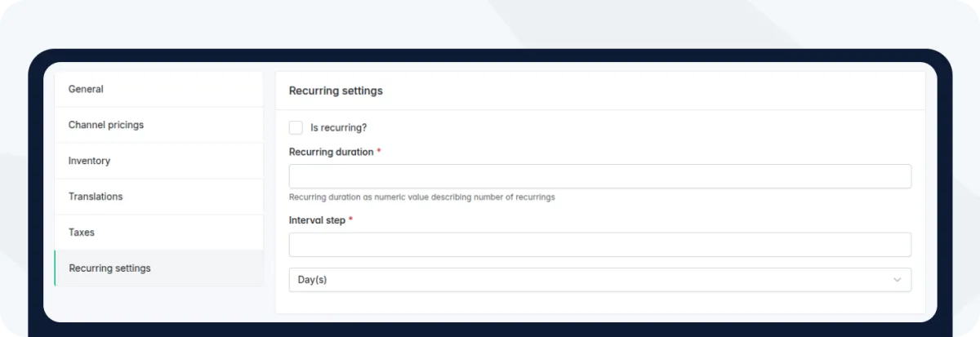
Task: Click the Interval step field label
Action: [317, 220]
